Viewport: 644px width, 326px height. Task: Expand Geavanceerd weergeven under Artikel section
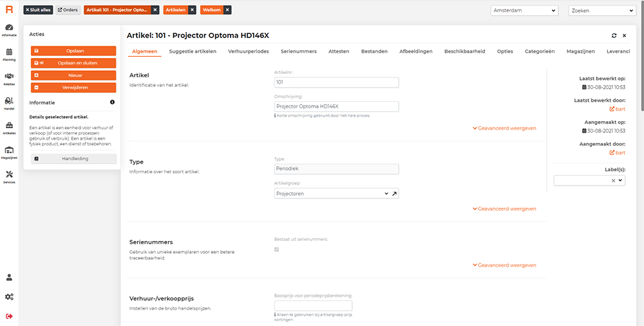[x=504, y=128]
